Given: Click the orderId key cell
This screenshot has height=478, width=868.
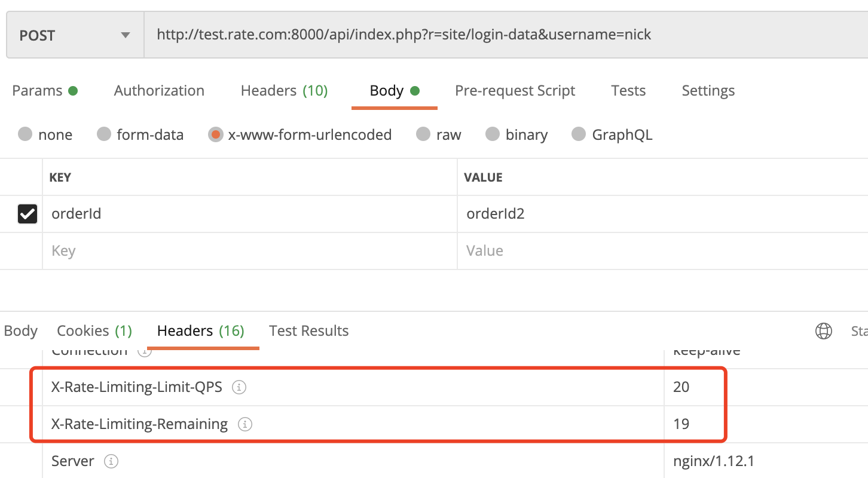Looking at the screenshot, I should tap(250, 214).
